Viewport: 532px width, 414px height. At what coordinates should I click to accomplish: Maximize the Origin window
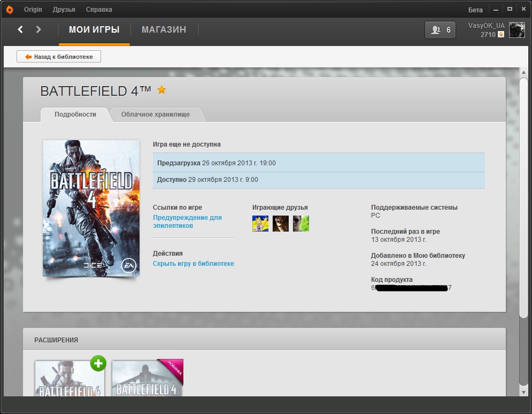(510, 9)
